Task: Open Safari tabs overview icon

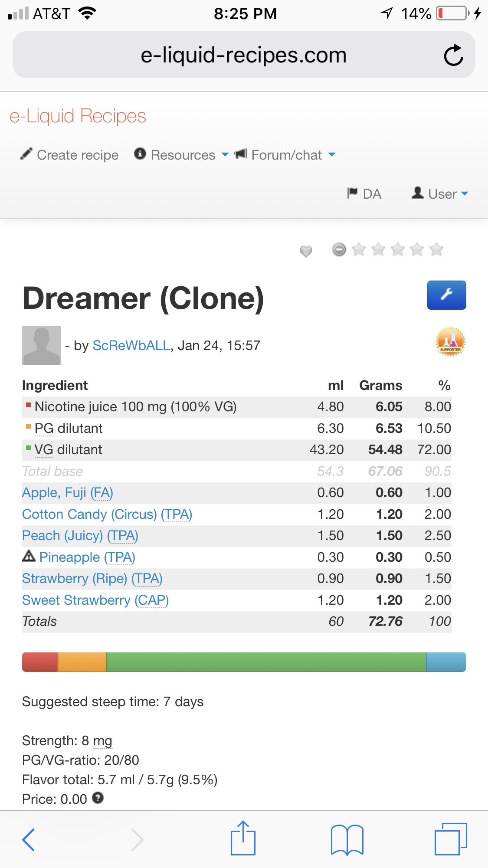Action: point(450,839)
